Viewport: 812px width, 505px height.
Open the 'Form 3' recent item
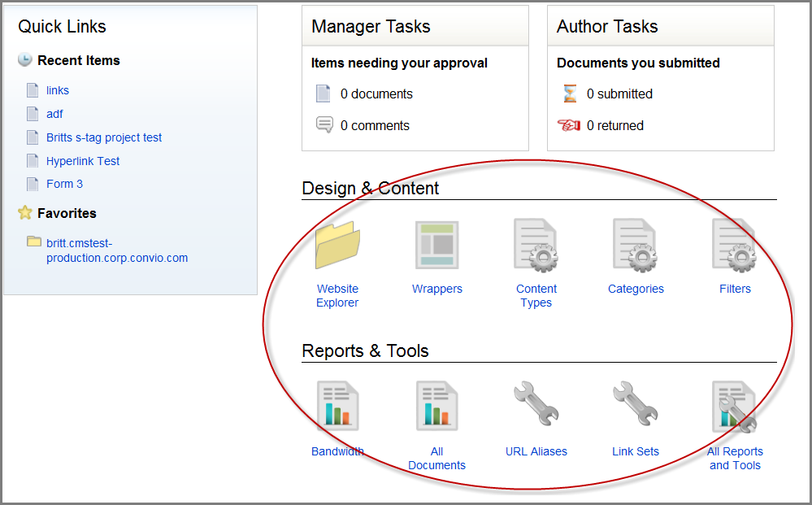(x=65, y=184)
